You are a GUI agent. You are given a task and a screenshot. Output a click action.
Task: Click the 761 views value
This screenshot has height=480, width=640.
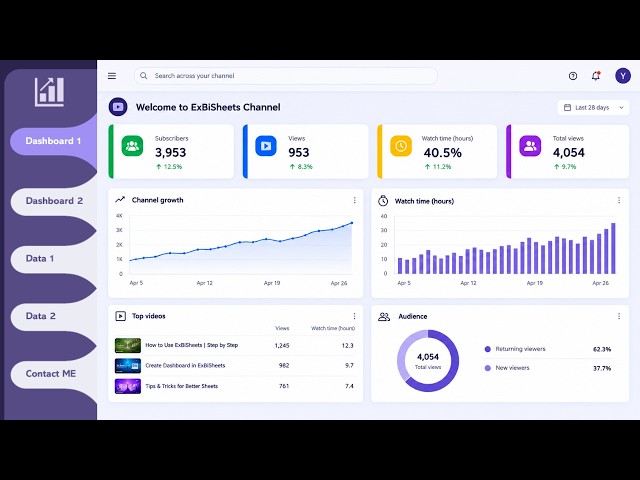[284, 386]
